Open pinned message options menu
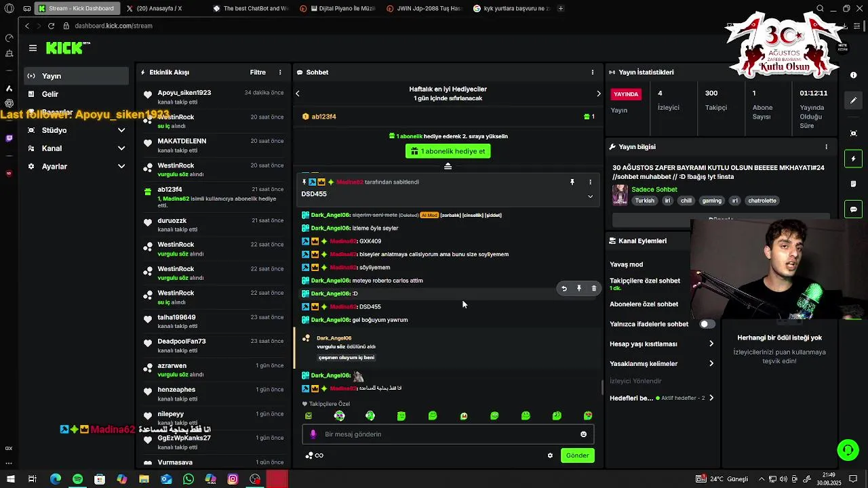 pyautogui.click(x=590, y=182)
